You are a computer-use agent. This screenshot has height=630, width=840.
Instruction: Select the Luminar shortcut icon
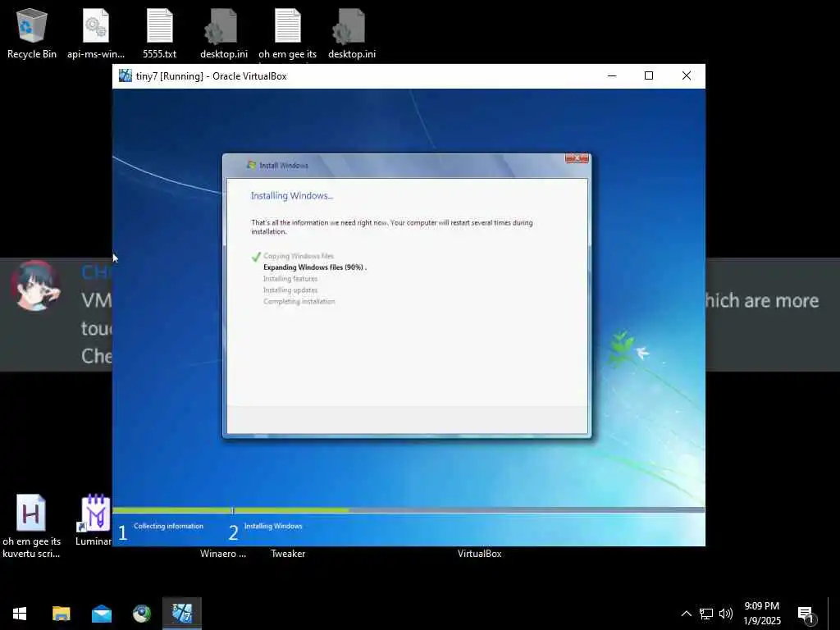pos(94,519)
